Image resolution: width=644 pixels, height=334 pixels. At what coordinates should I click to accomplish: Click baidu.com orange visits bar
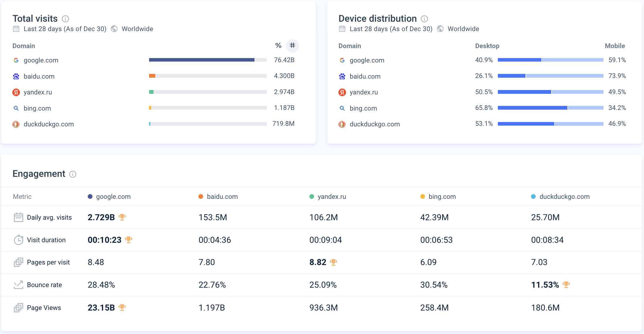pyautogui.click(x=152, y=76)
